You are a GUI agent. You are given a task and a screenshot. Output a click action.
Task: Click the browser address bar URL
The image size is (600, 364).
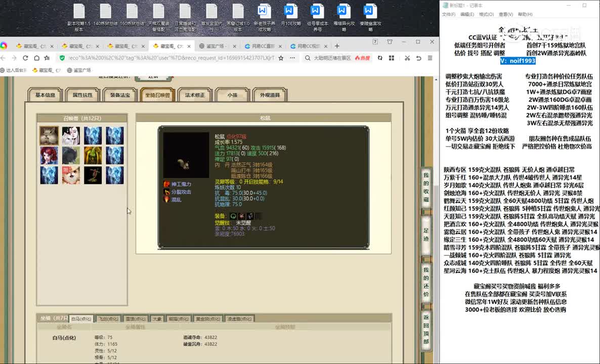click(x=171, y=58)
